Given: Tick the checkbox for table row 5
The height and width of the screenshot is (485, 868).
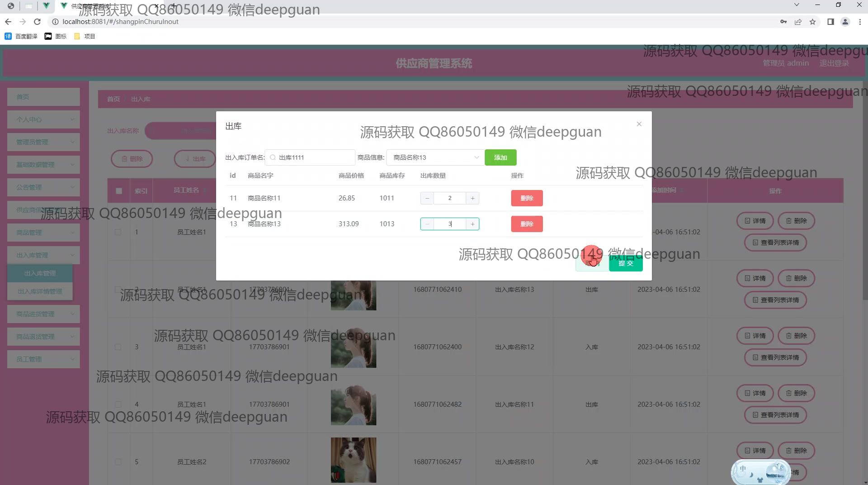Looking at the screenshot, I should [118, 462].
